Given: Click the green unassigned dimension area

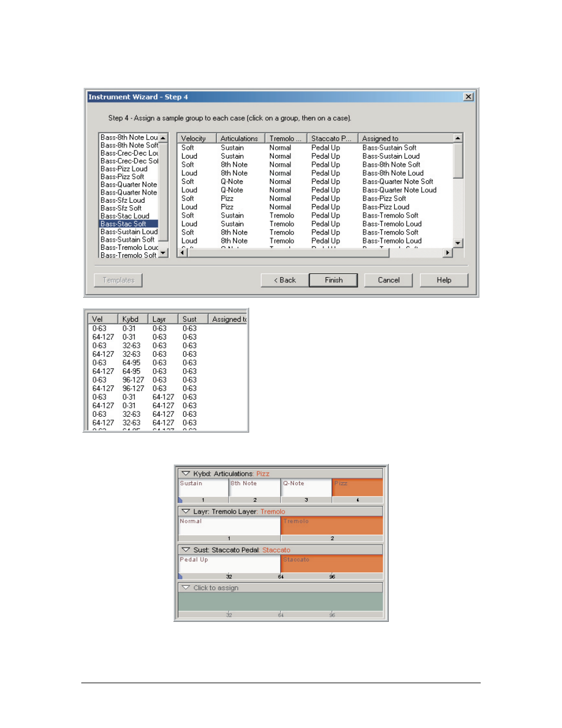Looking at the screenshot, I should (280, 602).
